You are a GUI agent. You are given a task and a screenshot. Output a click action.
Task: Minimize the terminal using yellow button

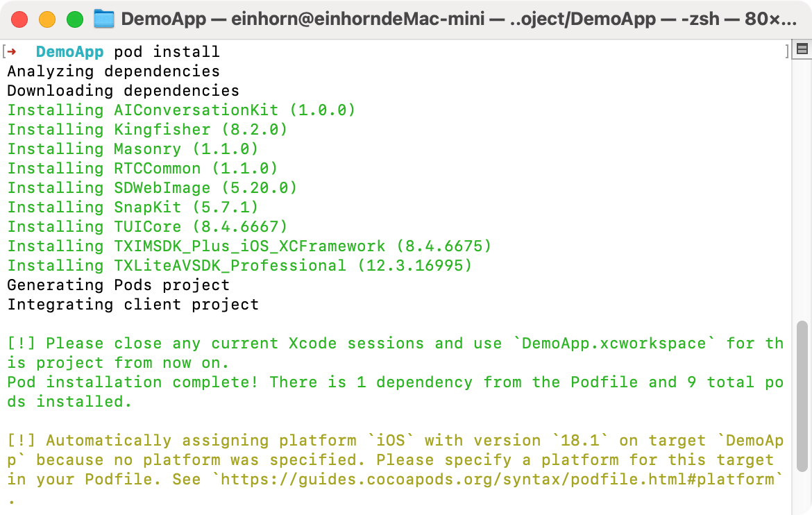click(x=47, y=19)
